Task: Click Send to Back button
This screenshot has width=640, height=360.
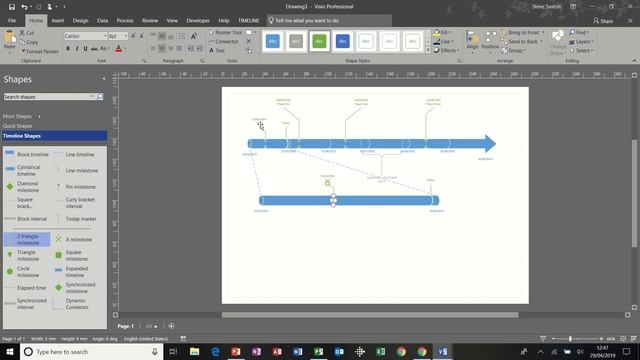Action: click(520, 42)
